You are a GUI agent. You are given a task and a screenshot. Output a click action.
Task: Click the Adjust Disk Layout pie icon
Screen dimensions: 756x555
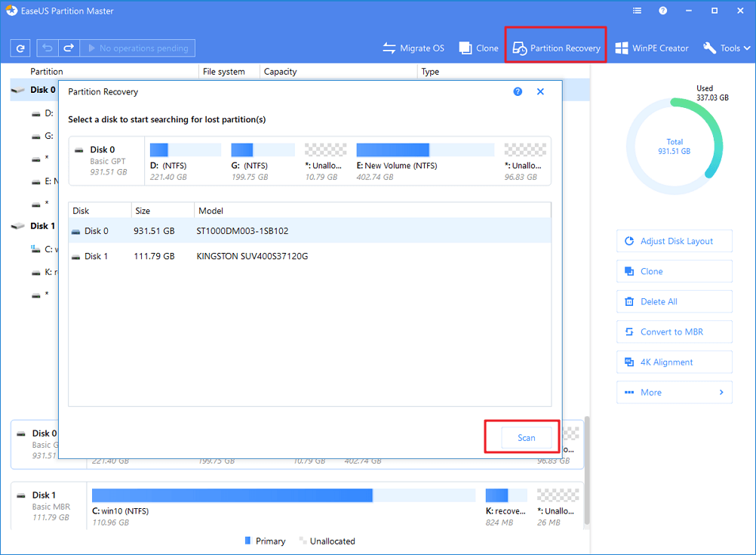[629, 241]
